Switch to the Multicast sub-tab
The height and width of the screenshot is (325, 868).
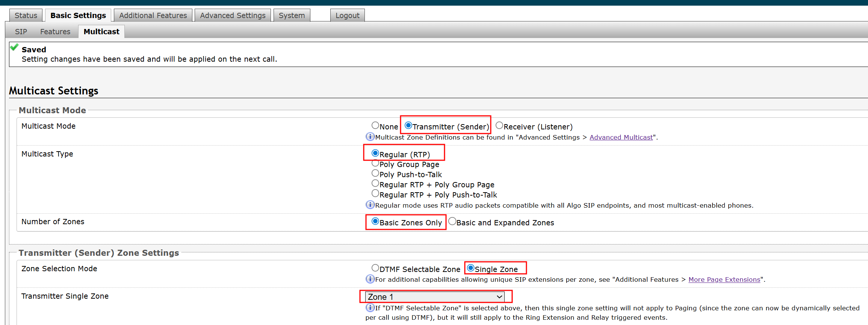coord(101,32)
